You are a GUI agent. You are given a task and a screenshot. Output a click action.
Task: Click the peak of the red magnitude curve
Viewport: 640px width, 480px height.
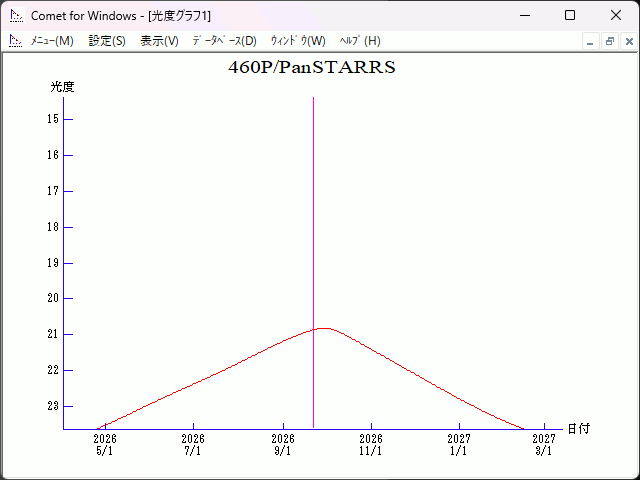click(x=324, y=328)
